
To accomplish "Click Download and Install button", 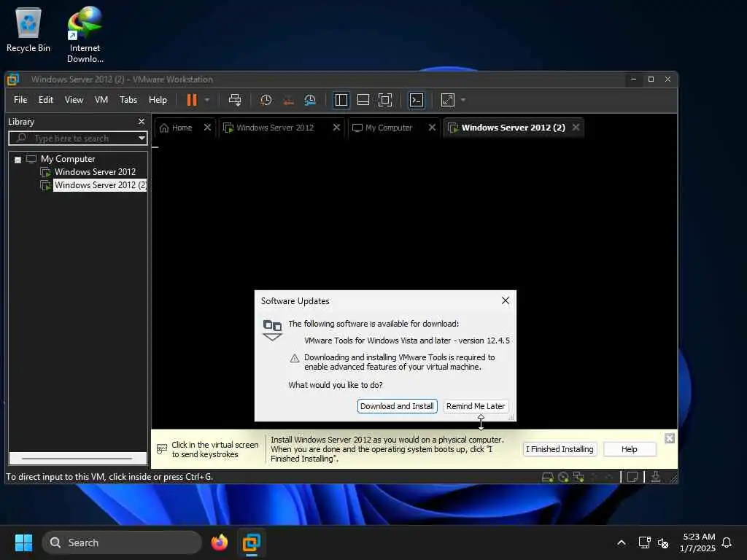I will (398, 407).
